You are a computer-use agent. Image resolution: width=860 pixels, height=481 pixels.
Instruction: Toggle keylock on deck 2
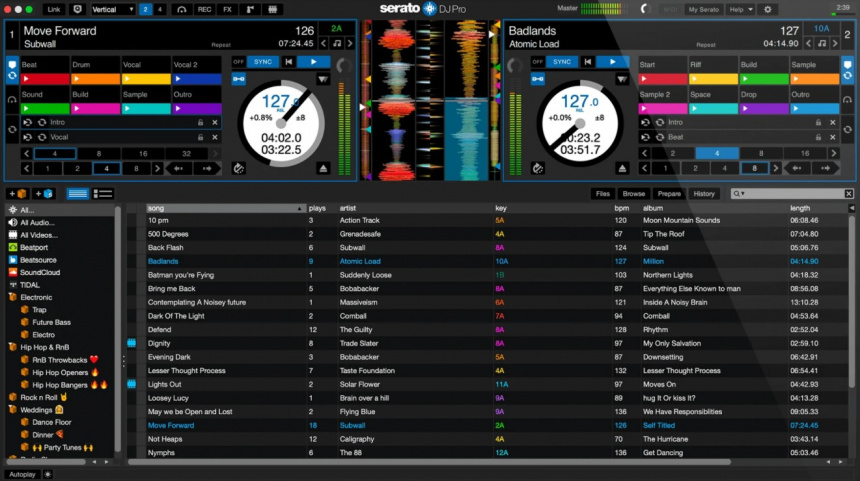[x=538, y=79]
